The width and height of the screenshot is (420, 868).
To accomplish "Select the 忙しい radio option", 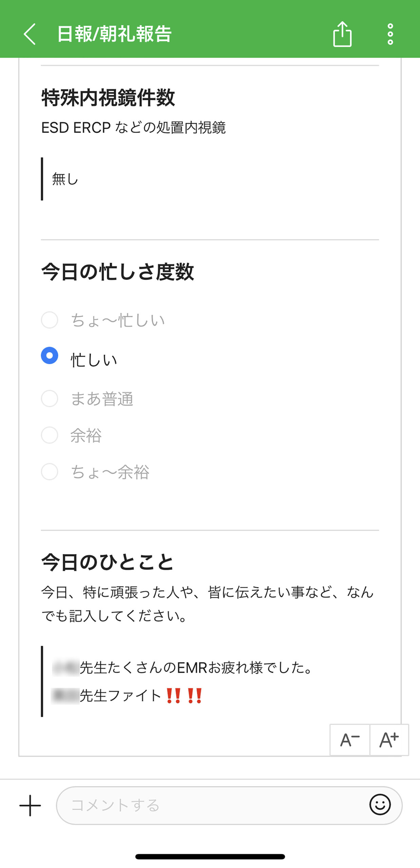I will [50, 356].
